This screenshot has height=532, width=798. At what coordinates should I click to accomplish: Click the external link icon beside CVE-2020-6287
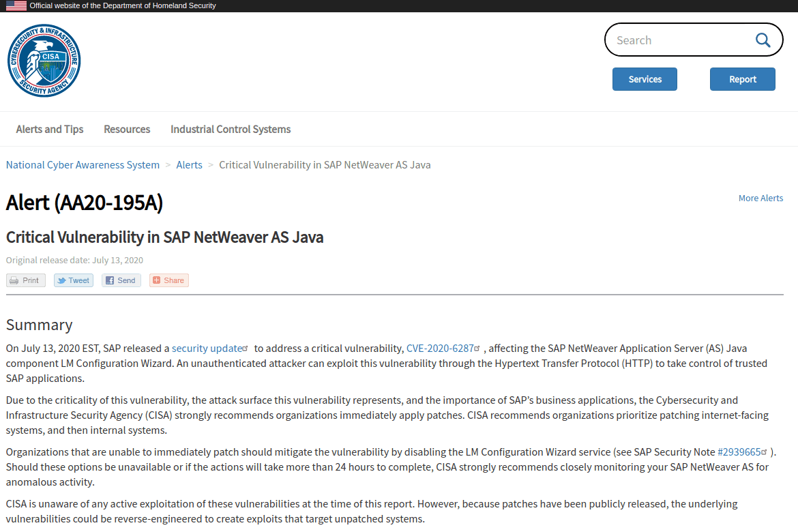click(477, 348)
